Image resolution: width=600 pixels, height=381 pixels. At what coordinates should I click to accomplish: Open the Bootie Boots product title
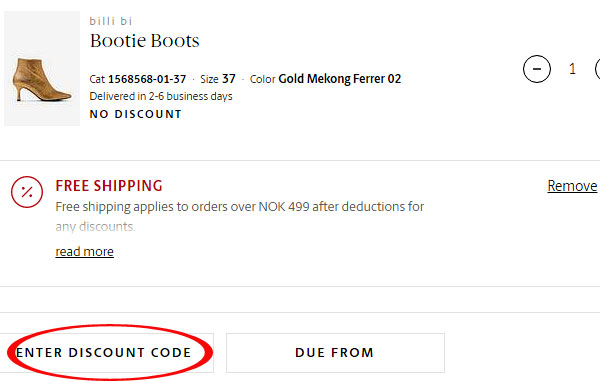(x=145, y=41)
